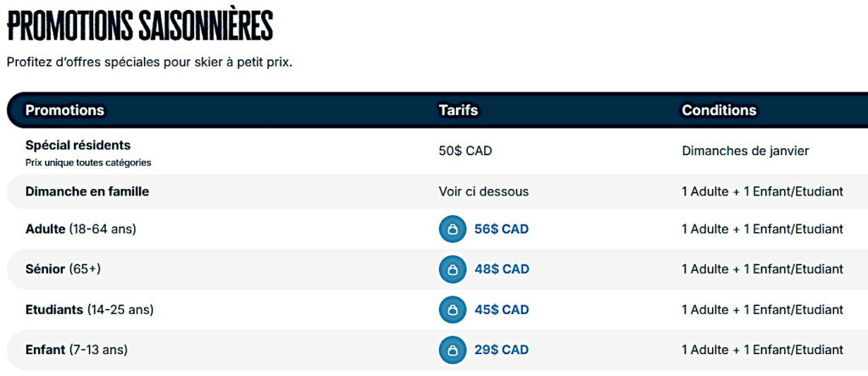Click the lock icon beside 56$ CAD

(x=453, y=229)
